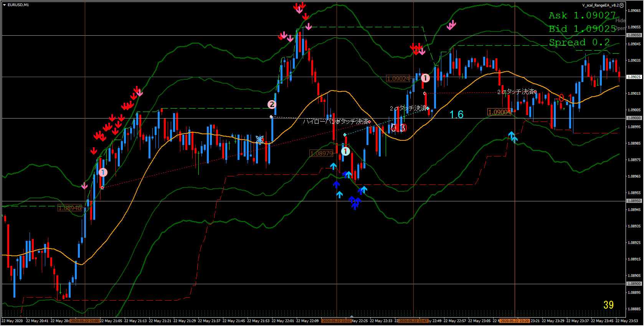This screenshot has height=326, width=644.
Task: Click the 22 May 21:29 time axis label
Action: 185,321
